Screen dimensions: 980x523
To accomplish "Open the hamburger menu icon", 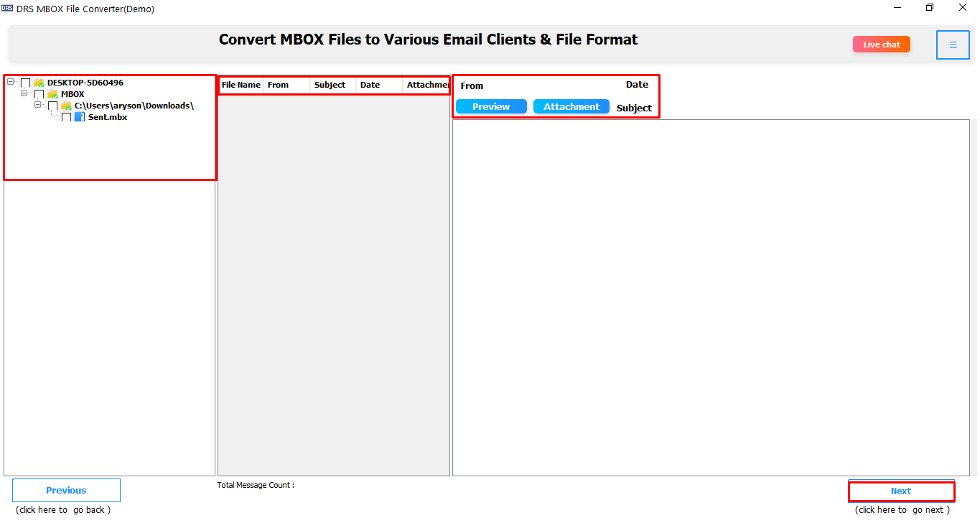I will coord(953,45).
